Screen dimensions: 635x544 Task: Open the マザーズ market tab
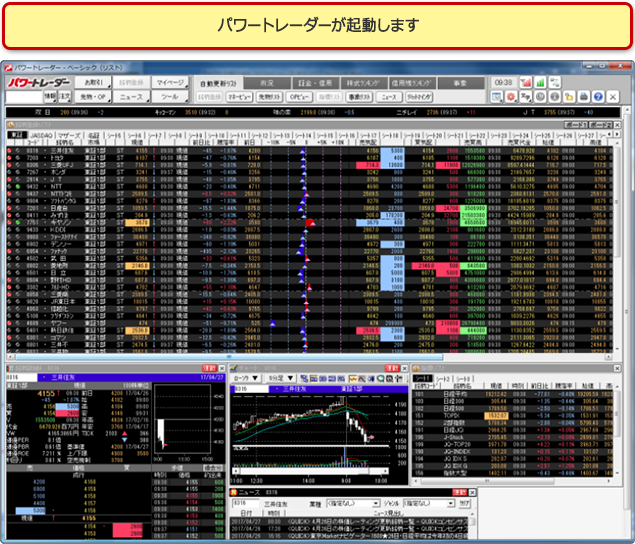pos(70,134)
